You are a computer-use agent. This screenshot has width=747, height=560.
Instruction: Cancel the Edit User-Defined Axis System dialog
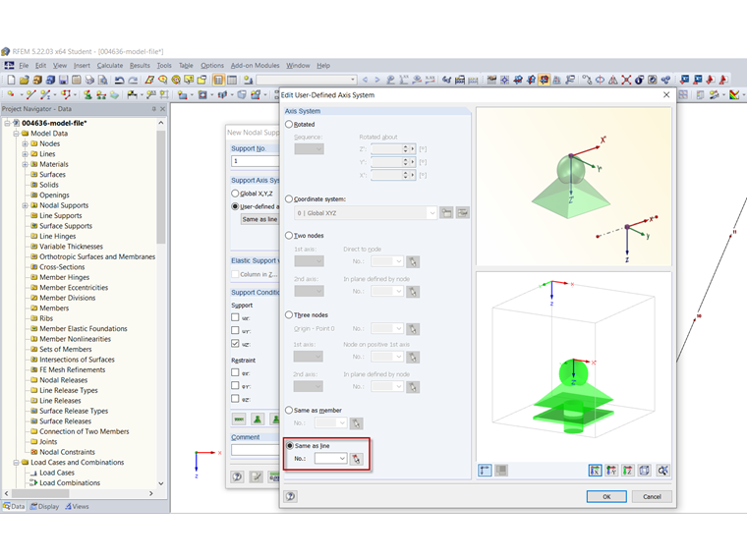(652, 497)
